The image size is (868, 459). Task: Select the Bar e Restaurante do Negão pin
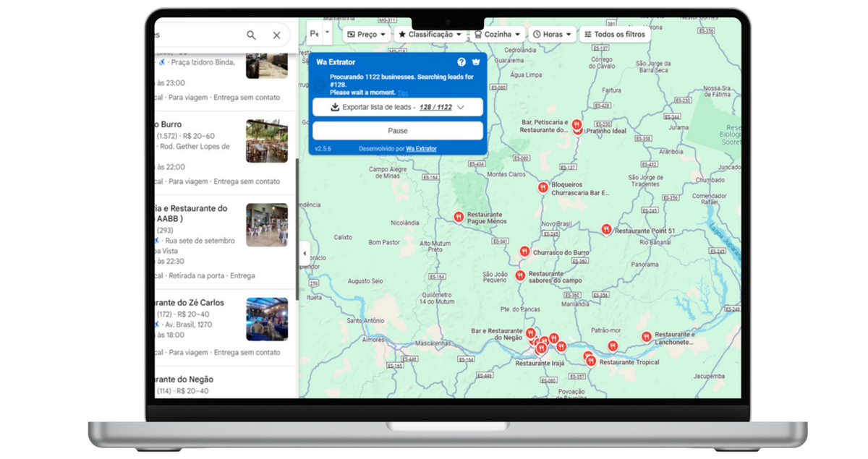click(530, 333)
